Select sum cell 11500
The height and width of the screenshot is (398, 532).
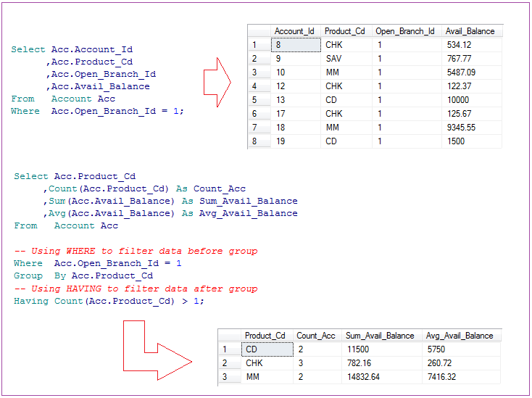(x=382, y=349)
